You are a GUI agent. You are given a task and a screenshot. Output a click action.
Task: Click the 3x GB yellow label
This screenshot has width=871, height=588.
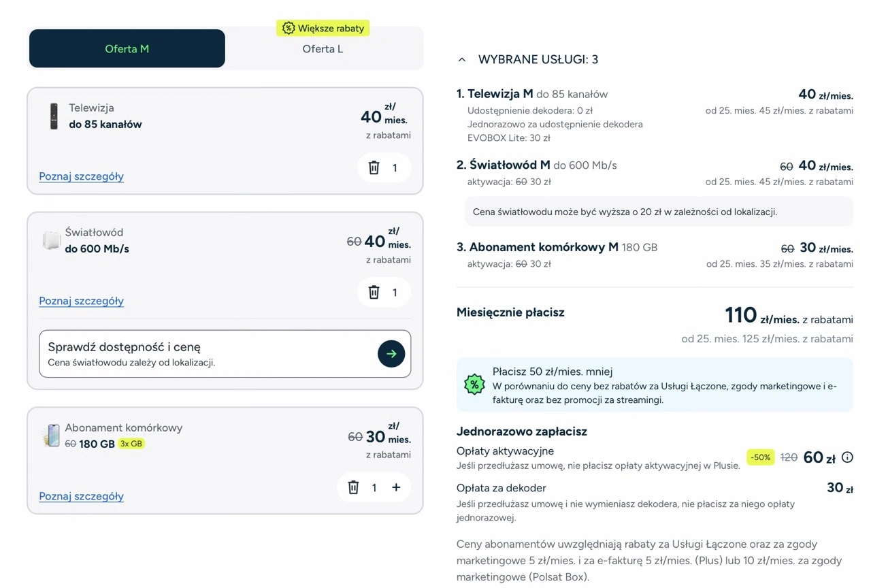(131, 444)
